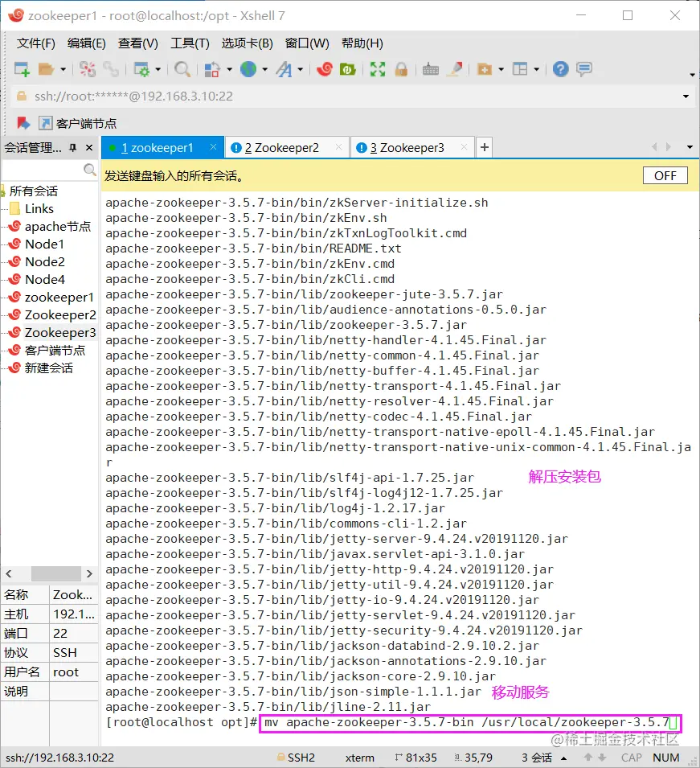Image resolution: width=700 pixels, height=768 pixels.
Task: Select the Links folder in session tree
Action: tap(39, 208)
